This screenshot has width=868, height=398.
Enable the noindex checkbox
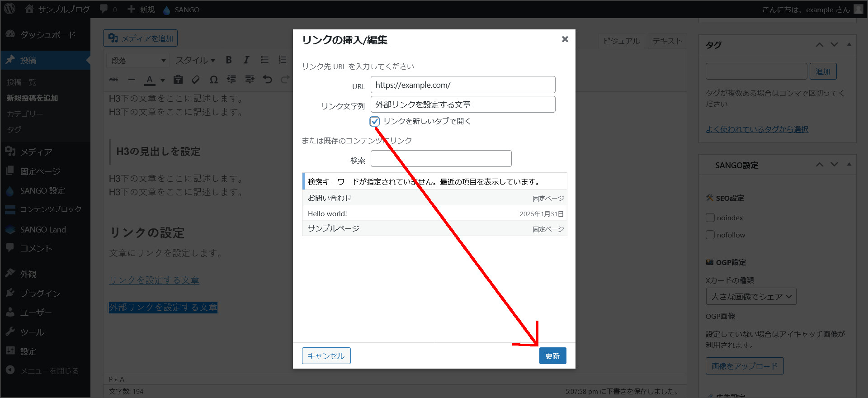[710, 218]
